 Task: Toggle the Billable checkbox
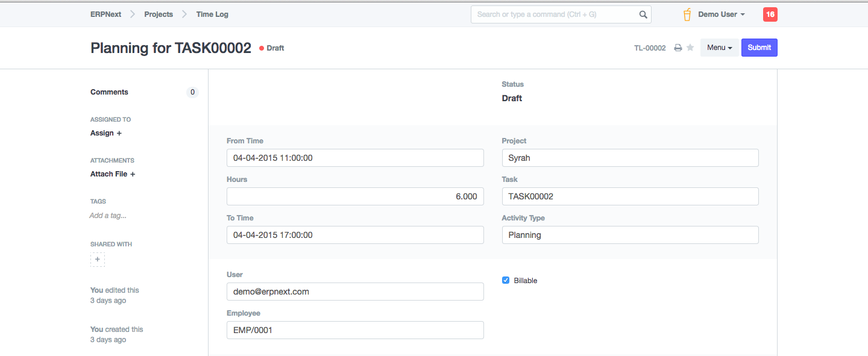tap(506, 280)
